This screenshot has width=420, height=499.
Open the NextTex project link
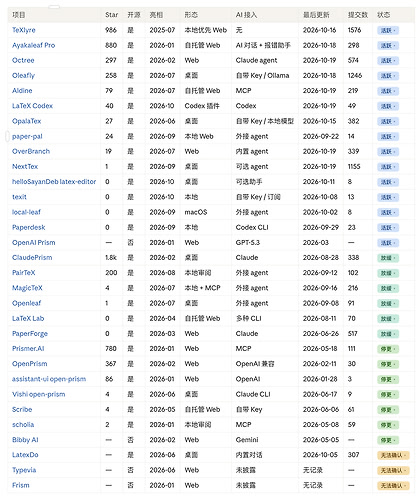point(25,167)
